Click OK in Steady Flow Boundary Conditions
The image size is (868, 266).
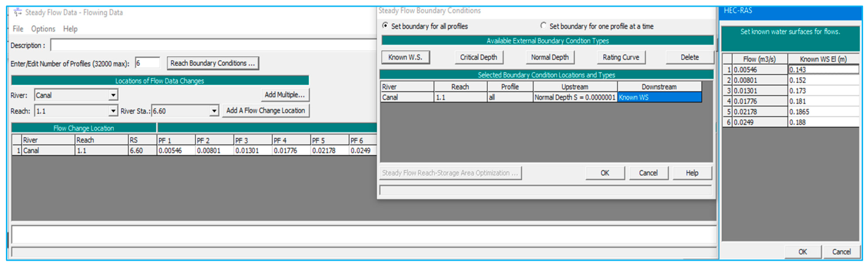coord(605,173)
